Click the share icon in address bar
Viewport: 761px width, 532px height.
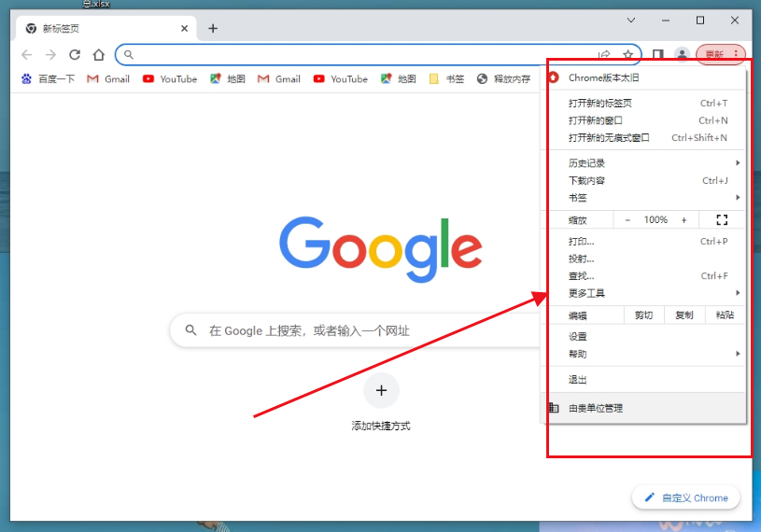click(x=604, y=54)
